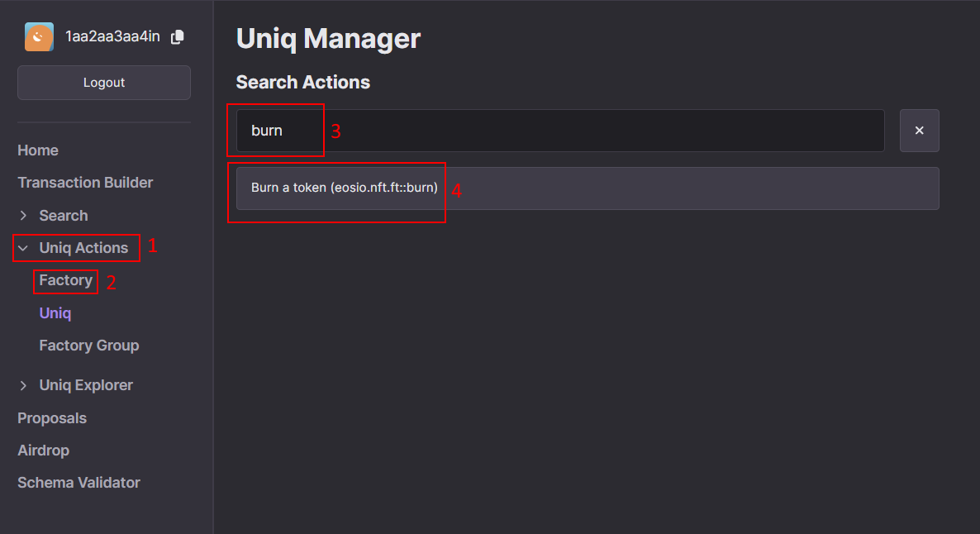Select Factory under Uniq Actions
Screen dimensions: 980x534
[x=65, y=280]
